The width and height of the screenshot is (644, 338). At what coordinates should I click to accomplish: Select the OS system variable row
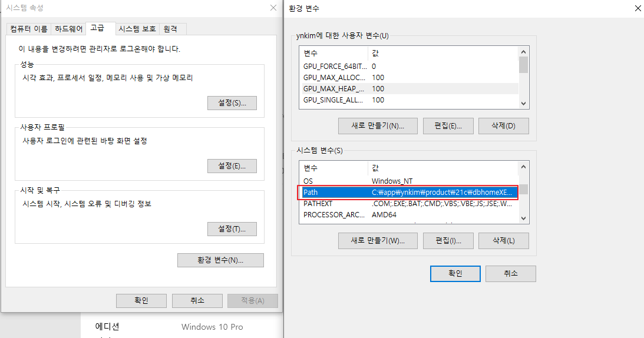click(x=409, y=181)
